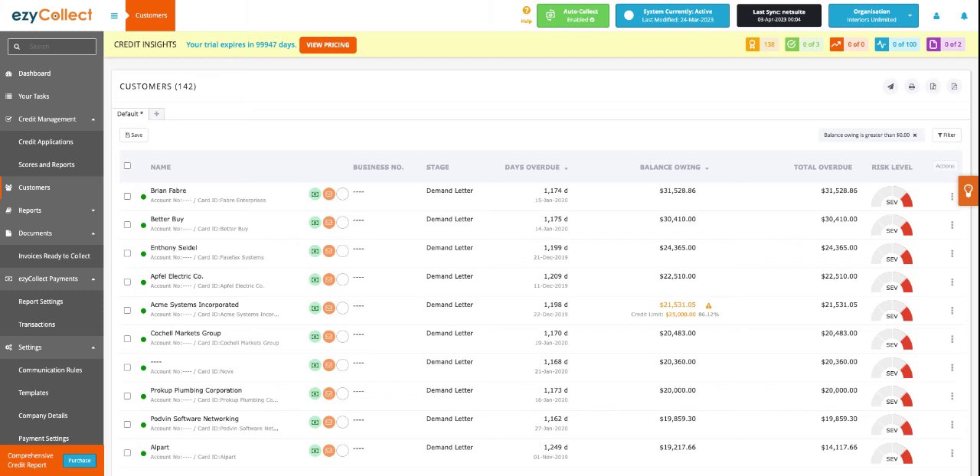The width and height of the screenshot is (980, 476).
Task: Add a new view tab with plus
Action: 156,114
